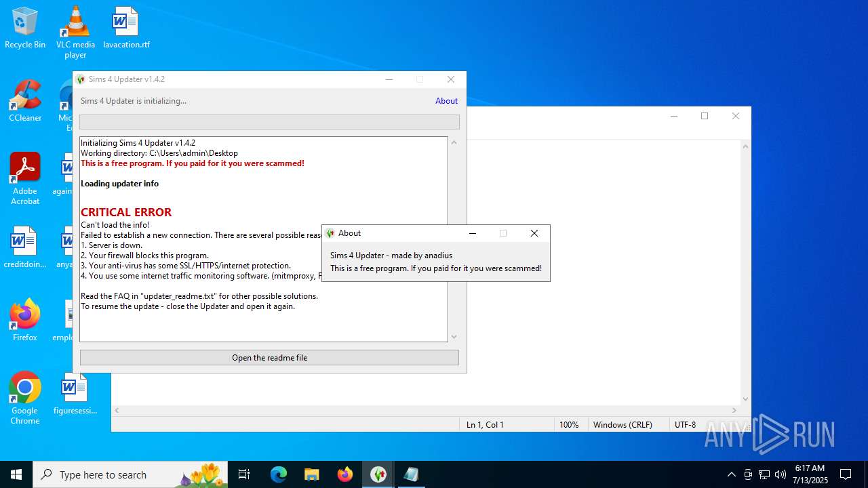Click the updater progress bar
This screenshot has height=488, width=868.
(x=269, y=122)
